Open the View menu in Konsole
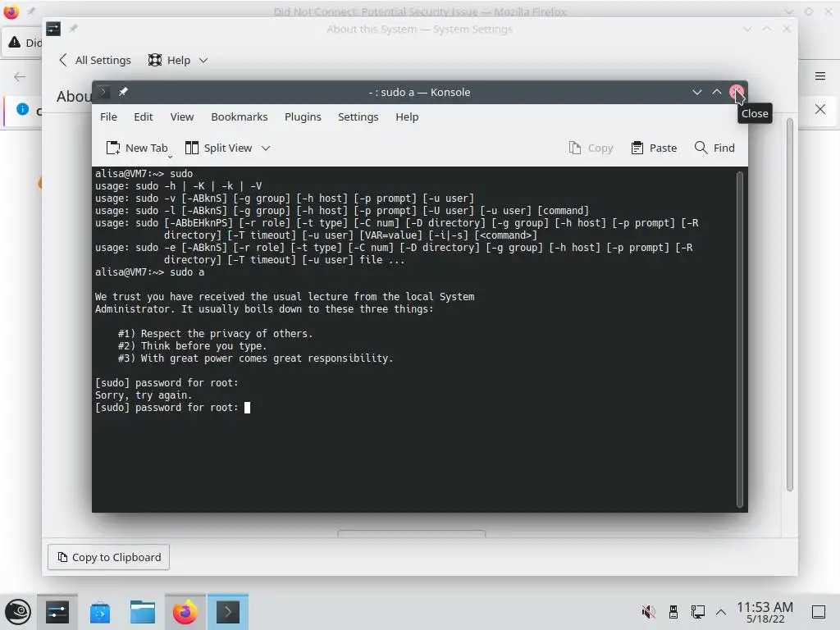This screenshot has width=840, height=630. (x=181, y=116)
